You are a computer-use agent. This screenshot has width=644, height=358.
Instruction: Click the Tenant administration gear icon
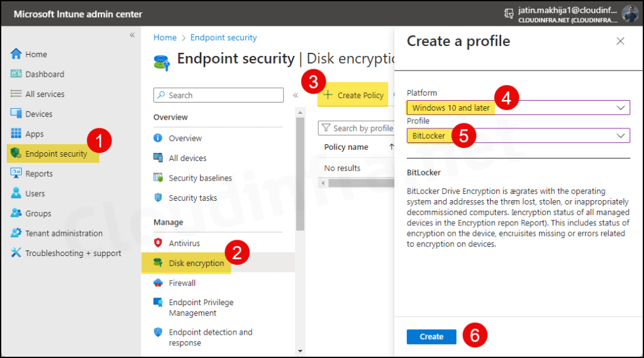pos(16,233)
